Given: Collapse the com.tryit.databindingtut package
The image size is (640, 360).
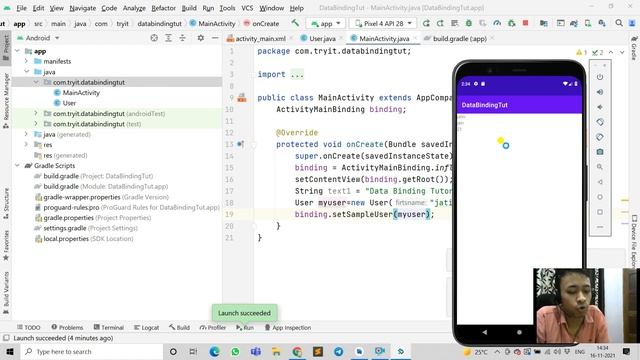Looking at the screenshot, I should point(36,82).
